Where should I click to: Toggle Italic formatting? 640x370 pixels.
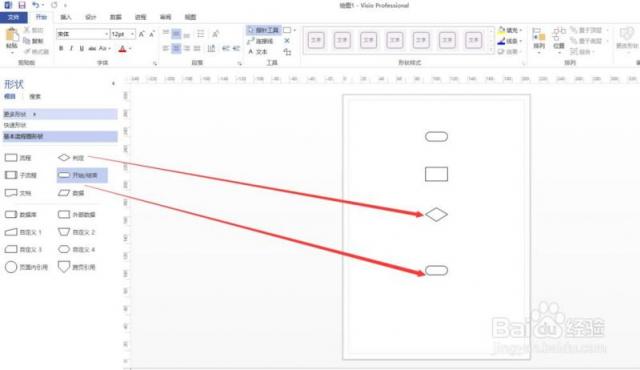[x=71, y=49]
